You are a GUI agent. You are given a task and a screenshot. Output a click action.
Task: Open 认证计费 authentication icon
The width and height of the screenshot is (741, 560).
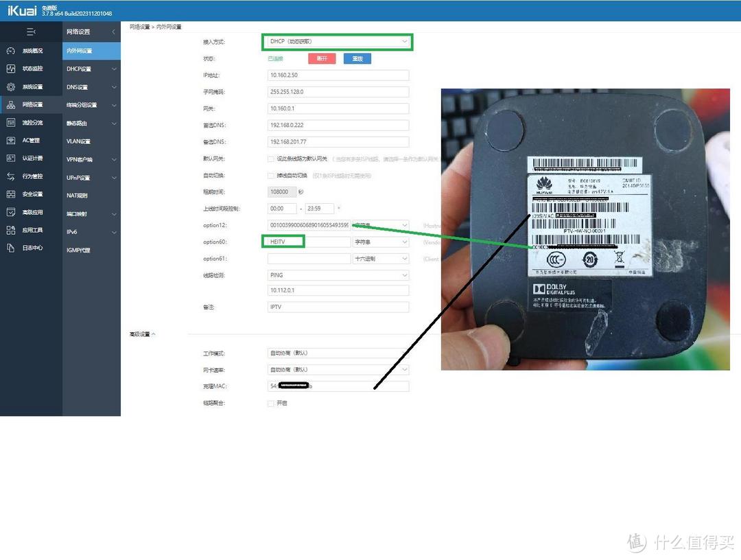(11, 159)
